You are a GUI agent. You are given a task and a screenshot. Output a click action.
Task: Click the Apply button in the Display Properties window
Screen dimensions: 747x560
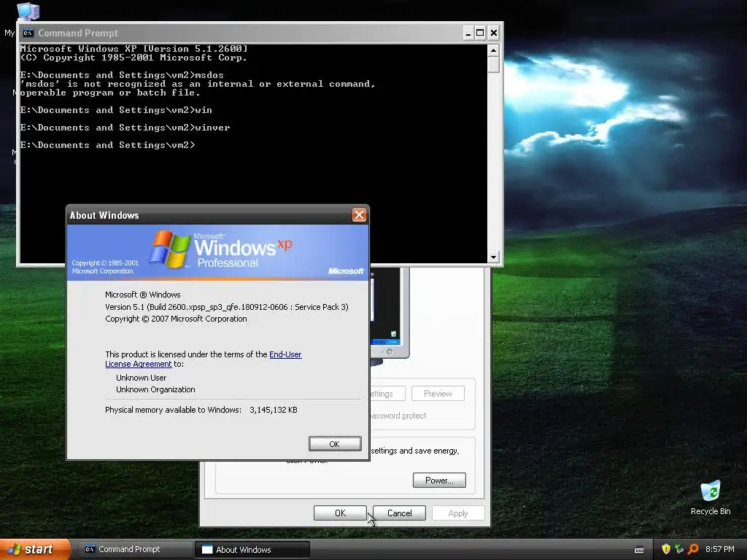[458, 513]
